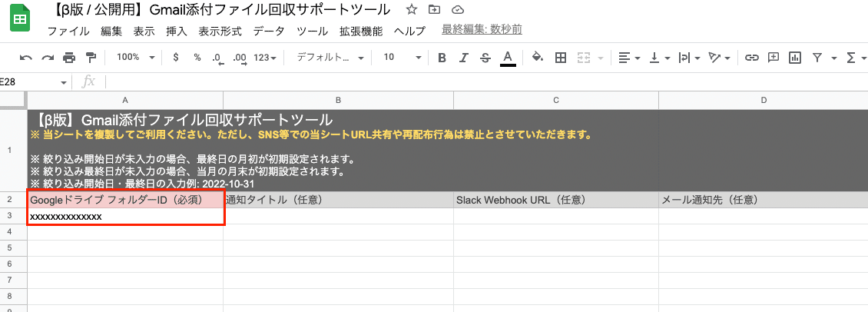This screenshot has height=312, width=868.
Task: Undo the last action
Action: [x=25, y=57]
